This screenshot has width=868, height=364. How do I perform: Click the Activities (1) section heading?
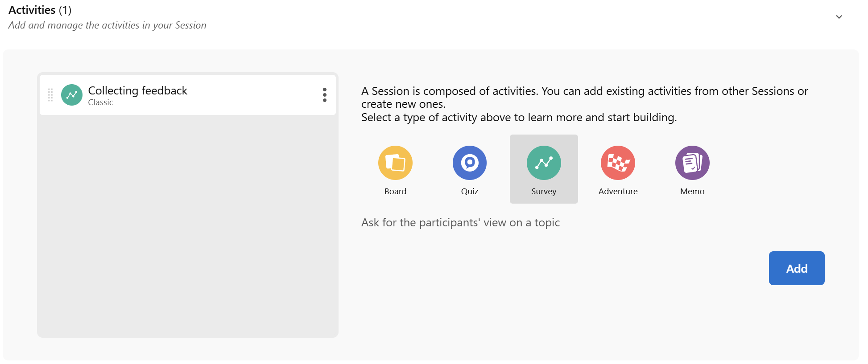[x=40, y=10]
